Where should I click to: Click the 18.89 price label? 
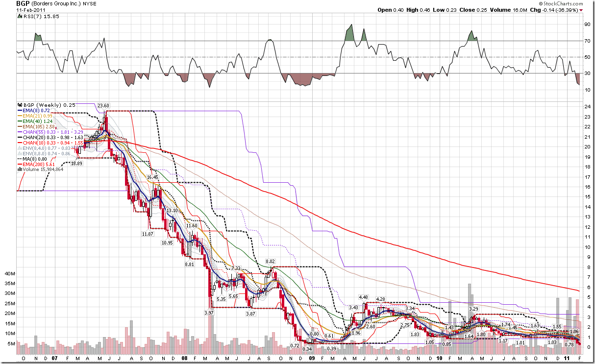tap(76, 164)
